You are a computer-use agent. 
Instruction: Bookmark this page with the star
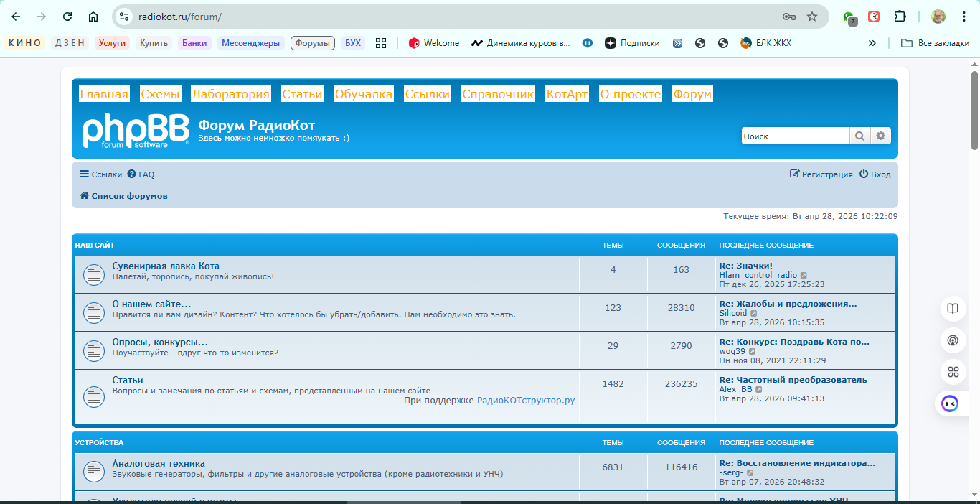pyautogui.click(x=812, y=17)
